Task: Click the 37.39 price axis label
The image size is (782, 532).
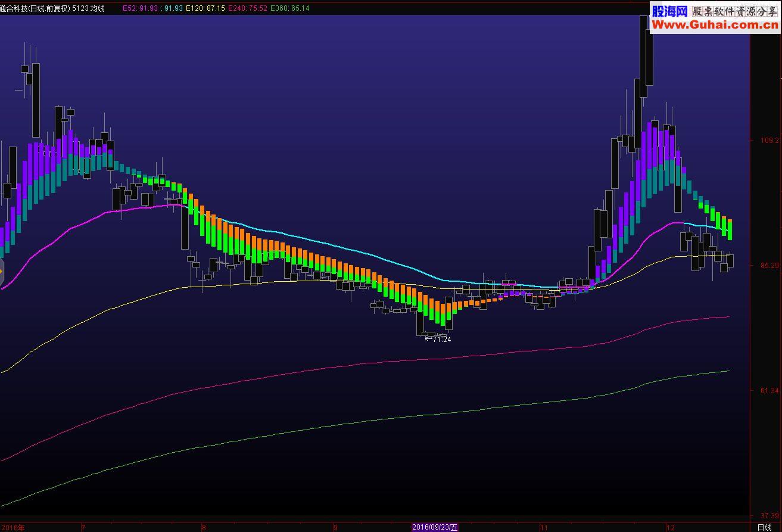Action: (x=769, y=515)
